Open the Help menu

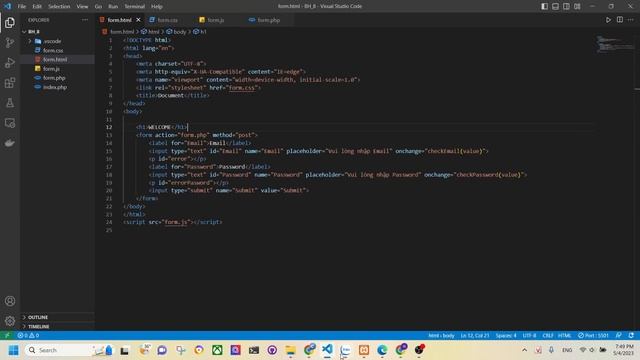pyautogui.click(x=157, y=6)
